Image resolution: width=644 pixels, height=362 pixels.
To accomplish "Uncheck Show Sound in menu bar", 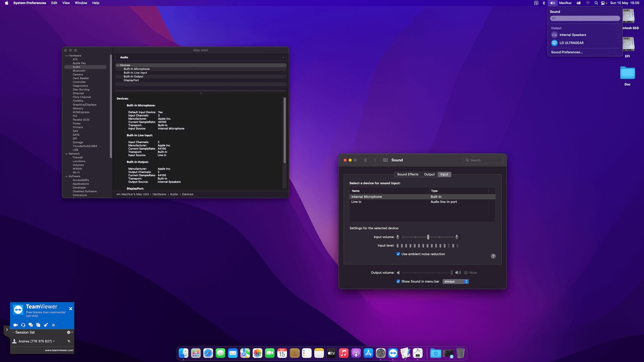I will coord(398,281).
